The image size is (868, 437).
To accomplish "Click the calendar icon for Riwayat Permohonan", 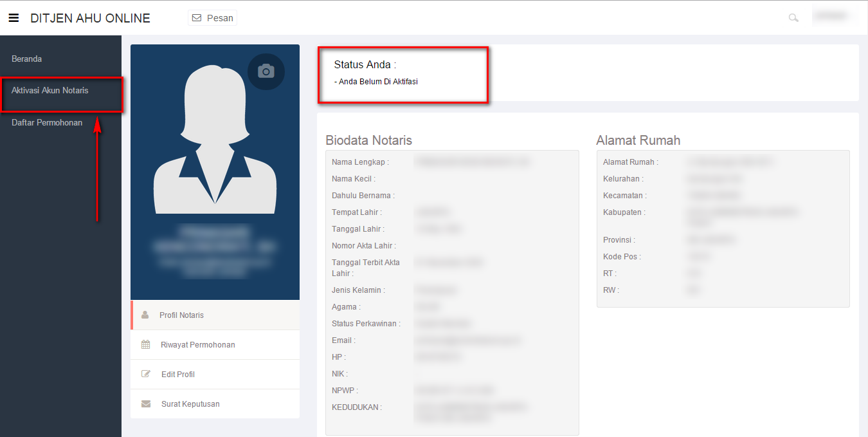I will pyautogui.click(x=146, y=345).
